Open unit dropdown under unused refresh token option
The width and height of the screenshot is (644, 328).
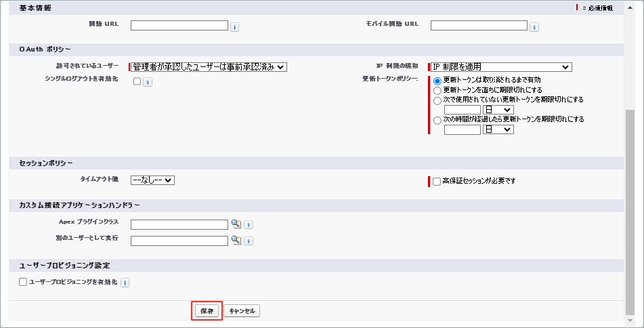click(498, 110)
